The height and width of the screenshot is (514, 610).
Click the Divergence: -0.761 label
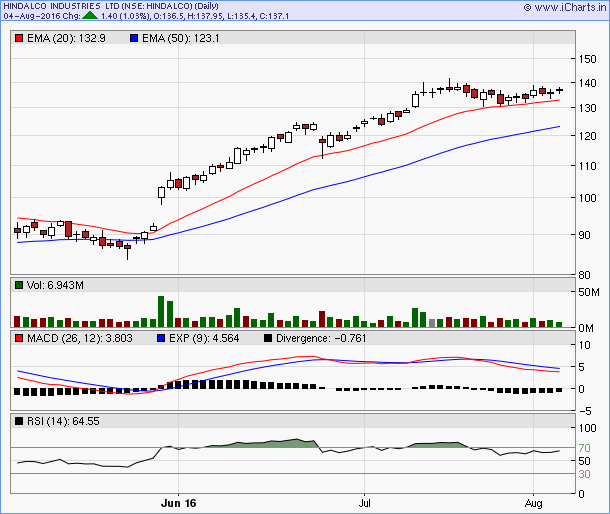[x=321, y=339]
